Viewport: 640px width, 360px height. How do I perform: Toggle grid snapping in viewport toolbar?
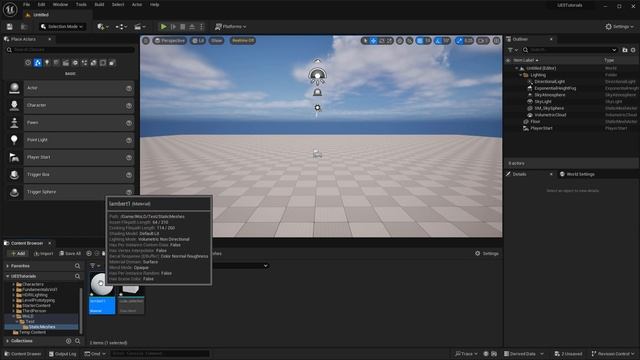(420, 40)
